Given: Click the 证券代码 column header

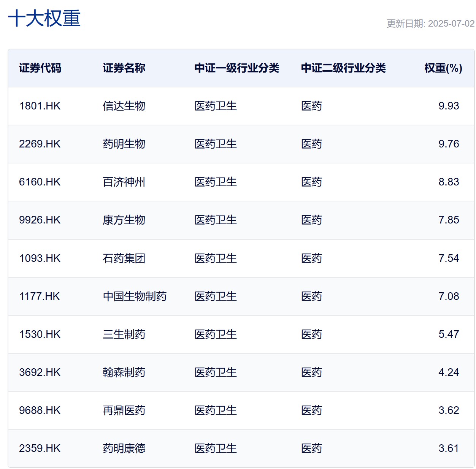Looking at the screenshot, I should 40,68.
